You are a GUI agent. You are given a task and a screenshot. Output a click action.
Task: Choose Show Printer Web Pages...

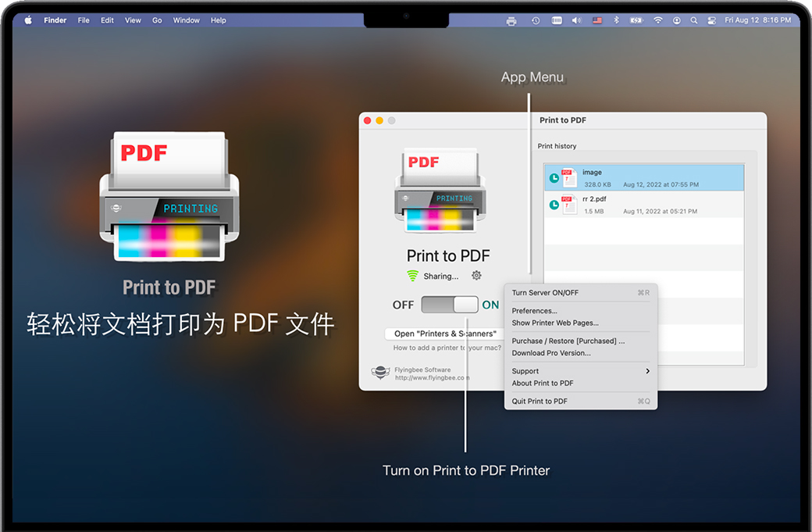pos(581,323)
